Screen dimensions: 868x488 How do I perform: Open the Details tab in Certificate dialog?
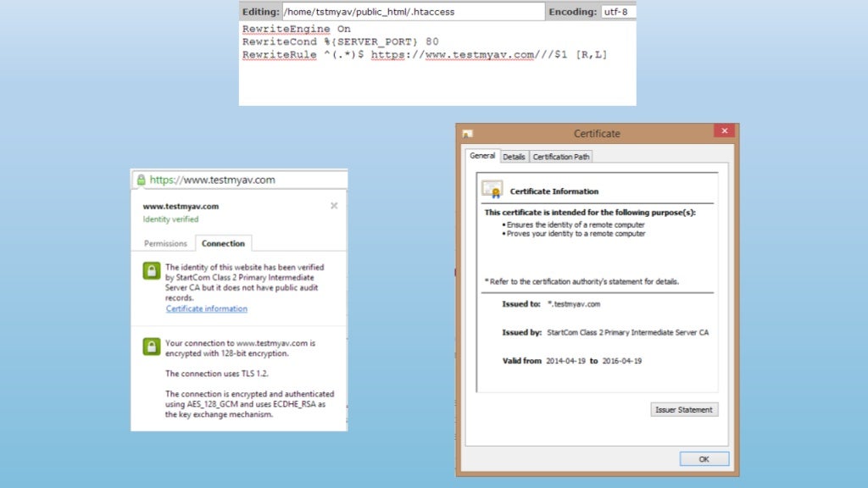pos(514,157)
